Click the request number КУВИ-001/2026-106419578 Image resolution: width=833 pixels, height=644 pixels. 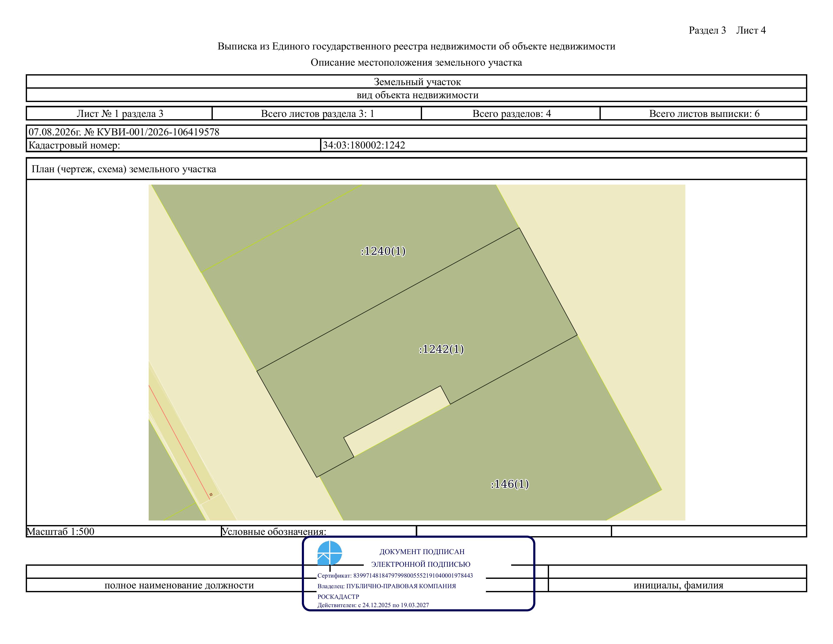tap(158, 132)
